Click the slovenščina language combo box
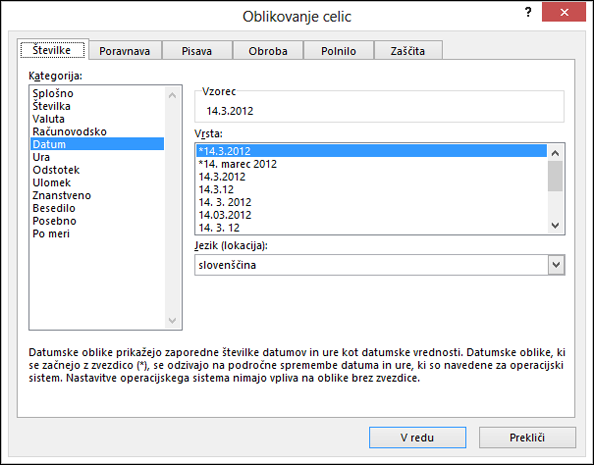The width and height of the screenshot is (594, 465). (380, 265)
